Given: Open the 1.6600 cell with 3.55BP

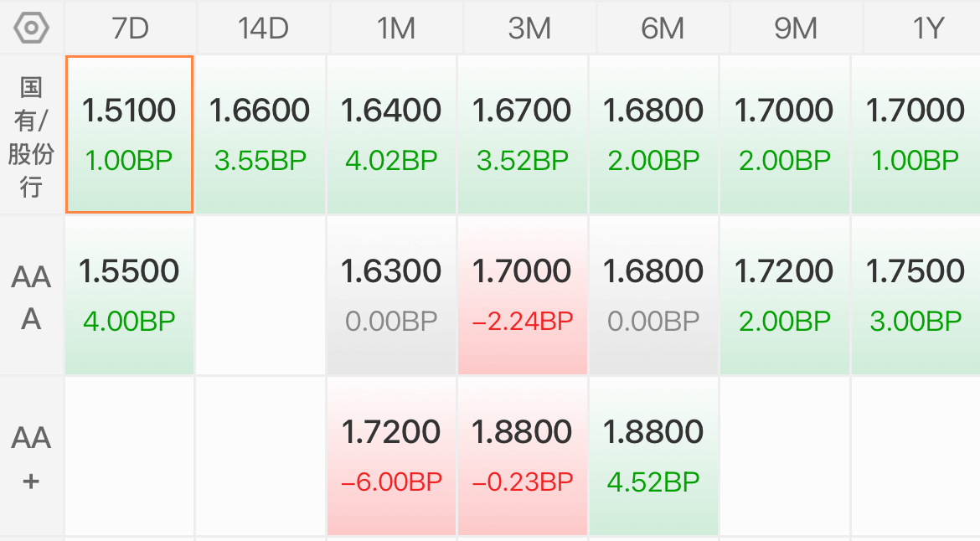Looking at the screenshot, I should 260,134.
